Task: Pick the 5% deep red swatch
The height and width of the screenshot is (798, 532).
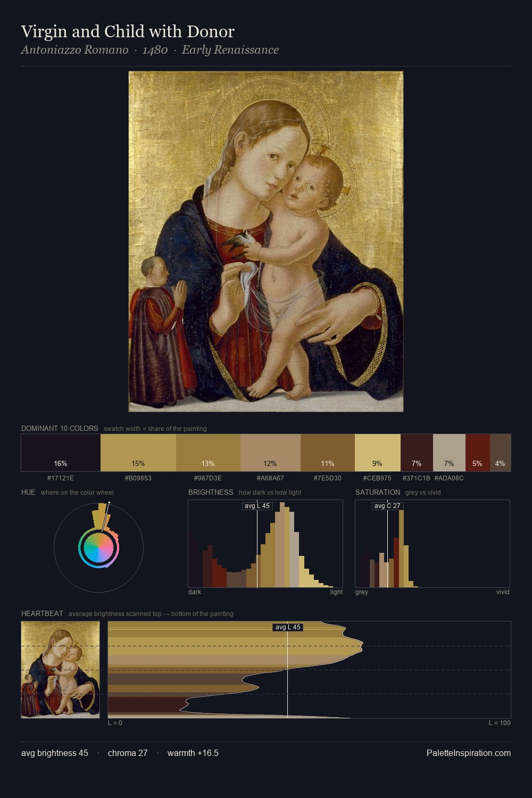Action: pyautogui.click(x=478, y=453)
